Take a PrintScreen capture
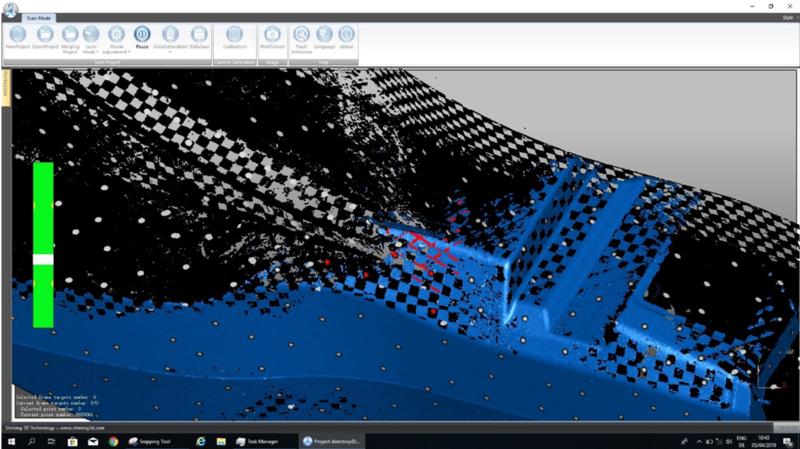The height and width of the screenshot is (449, 800). [271, 36]
